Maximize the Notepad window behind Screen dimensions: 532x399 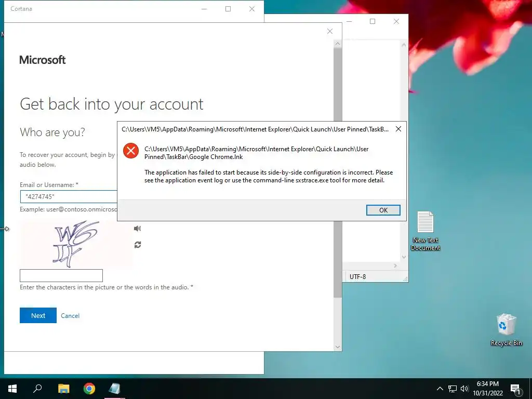tap(373, 21)
